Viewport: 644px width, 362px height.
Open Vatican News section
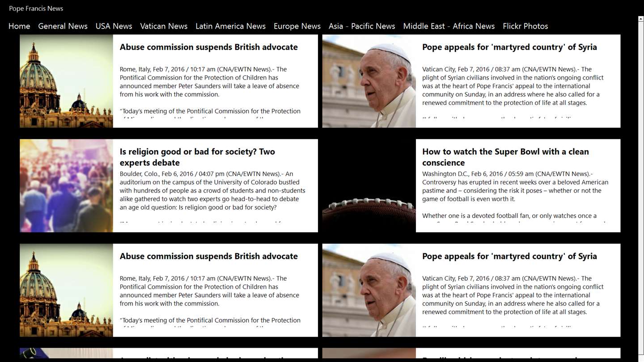click(164, 26)
